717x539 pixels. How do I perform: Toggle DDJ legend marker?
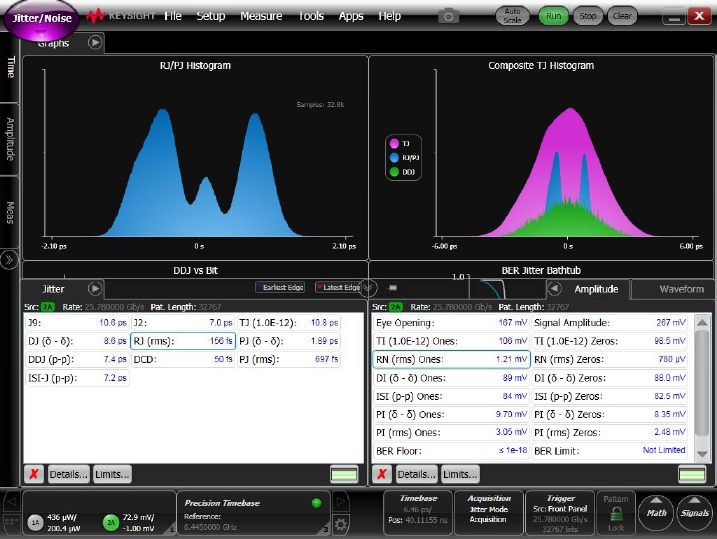point(394,172)
